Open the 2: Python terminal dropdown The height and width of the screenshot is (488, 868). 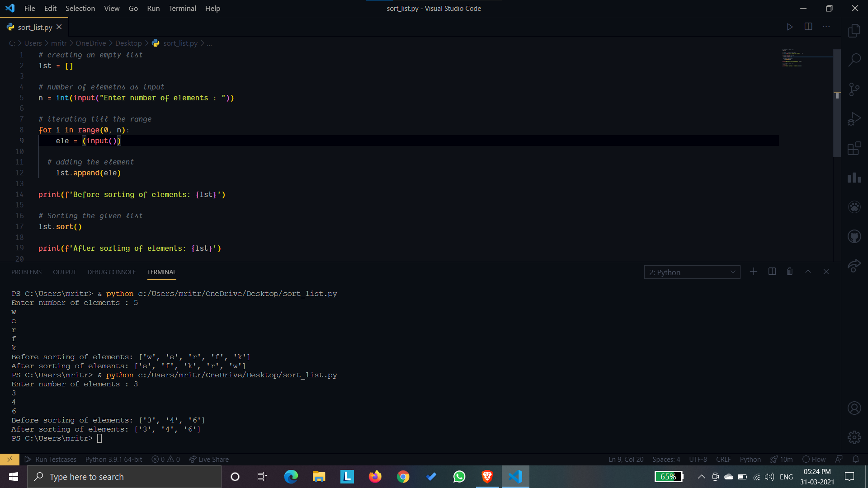click(x=692, y=272)
